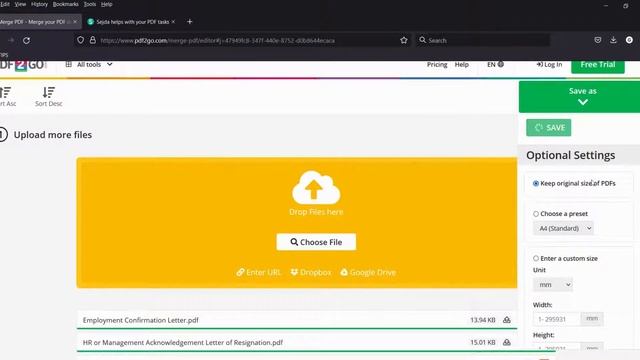Open the A4 (Standard) preset dropdown
The width and height of the screenshot is (640, 360).
[563, 228]
